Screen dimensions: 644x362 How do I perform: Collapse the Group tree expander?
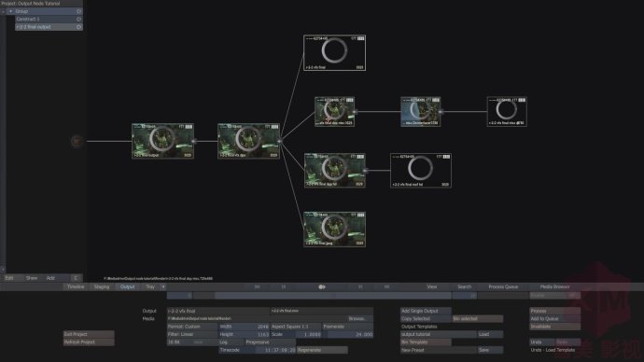(x=11, y=11)
